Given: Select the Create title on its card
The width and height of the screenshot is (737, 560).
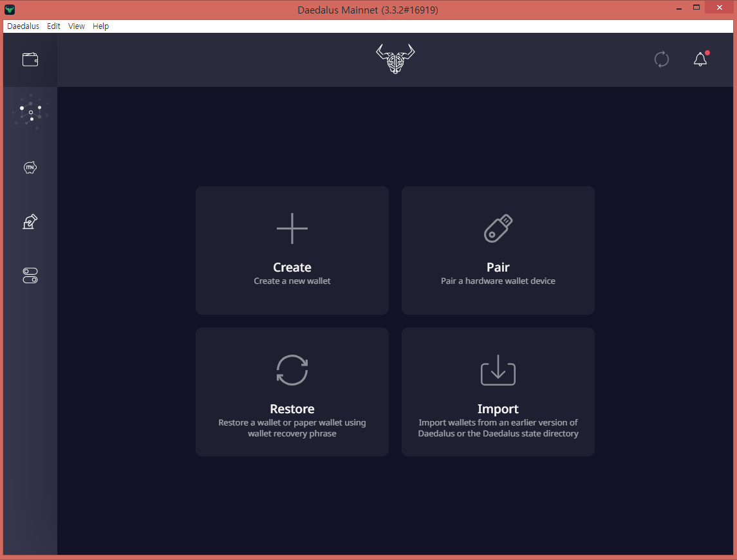Looking at the screenshot, I should pos(292,267).
